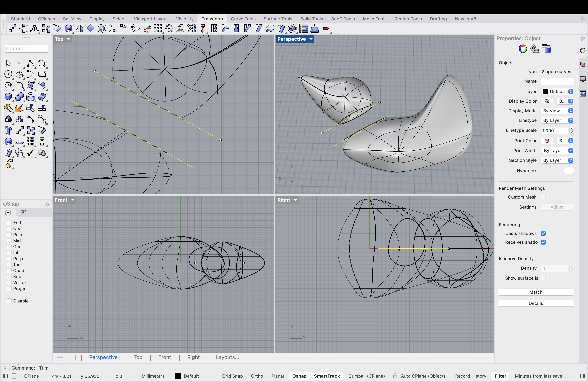Screen dimensions: 588x382
Task: Toggle Ortho in status bar
Action: pyautogui.click(x=257, y=376)
